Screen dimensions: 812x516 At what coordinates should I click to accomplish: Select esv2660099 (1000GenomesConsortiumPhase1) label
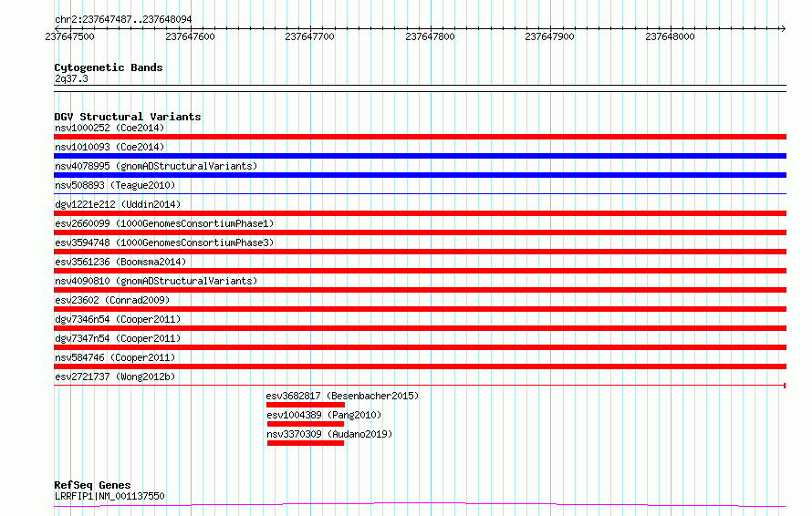pyautogui.click(x=164, y=223)
